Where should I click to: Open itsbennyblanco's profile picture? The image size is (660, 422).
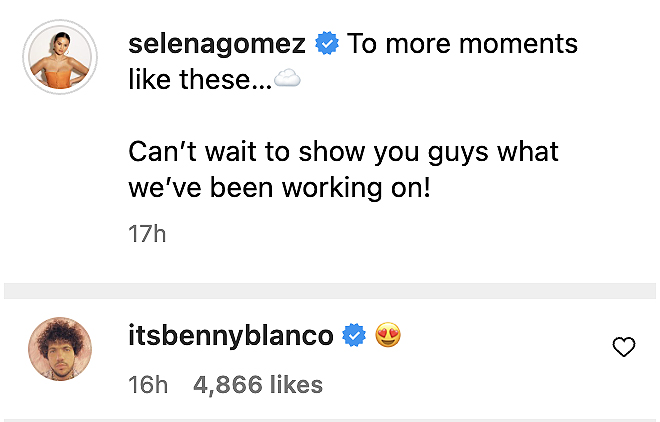tap(59, 348)
